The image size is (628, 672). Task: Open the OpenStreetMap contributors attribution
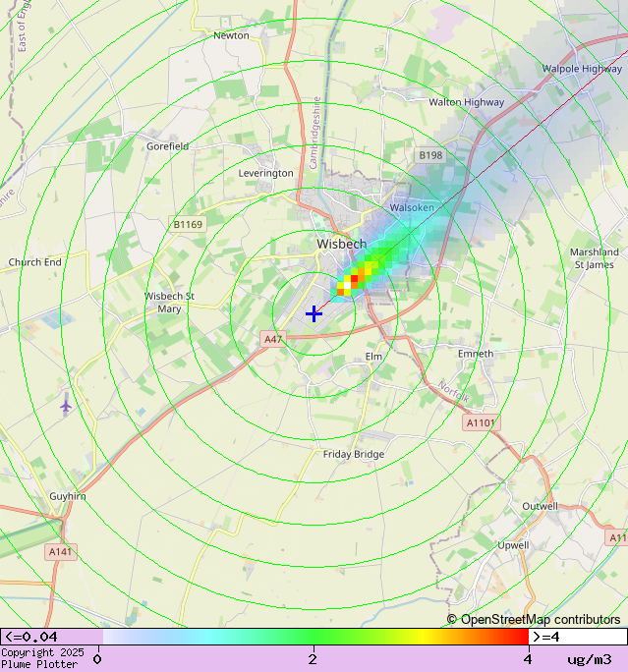coord(534,619)
